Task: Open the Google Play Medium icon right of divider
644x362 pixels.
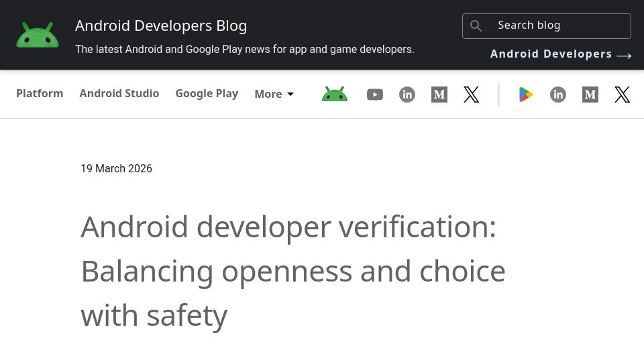Action: point(590,95)
